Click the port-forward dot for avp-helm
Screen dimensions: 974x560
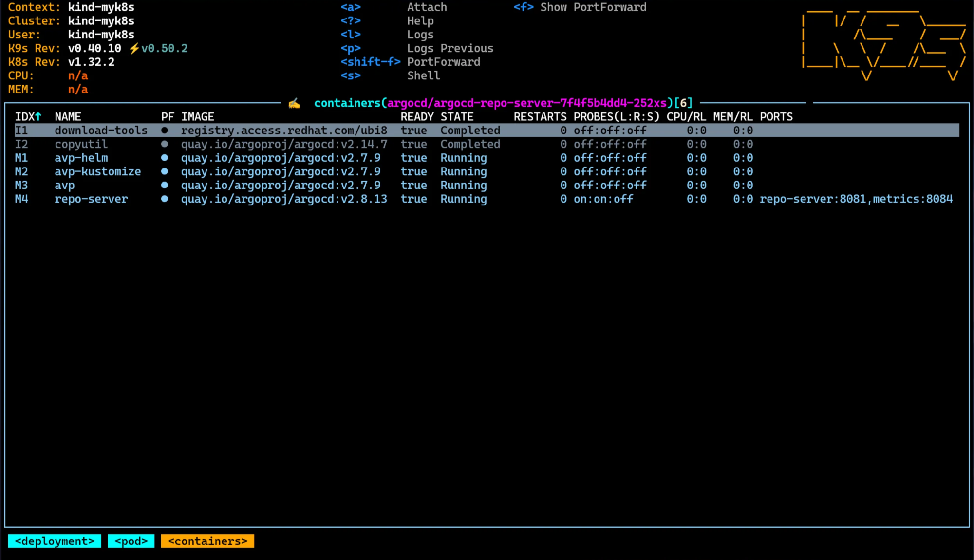pos(165,158)
